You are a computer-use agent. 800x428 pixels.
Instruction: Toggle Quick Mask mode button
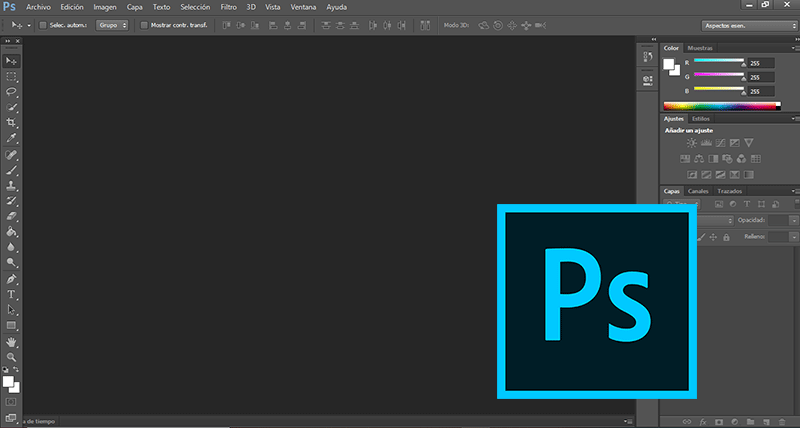coord(11,402)
